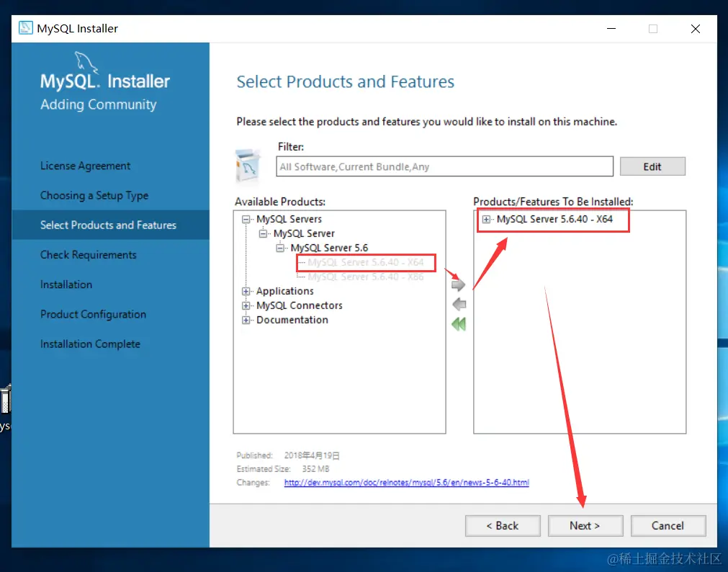Click the MySQL dolphin logo in sidebar
Viewport: 728px width, 572px height.
click(86, 62)
